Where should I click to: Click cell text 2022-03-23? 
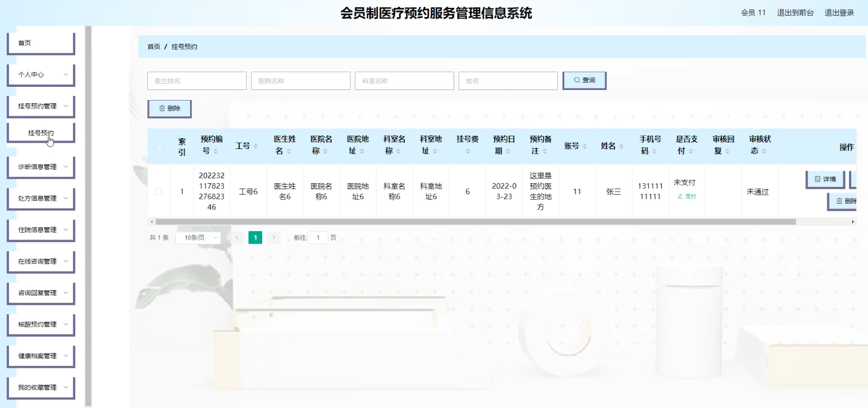504,191
